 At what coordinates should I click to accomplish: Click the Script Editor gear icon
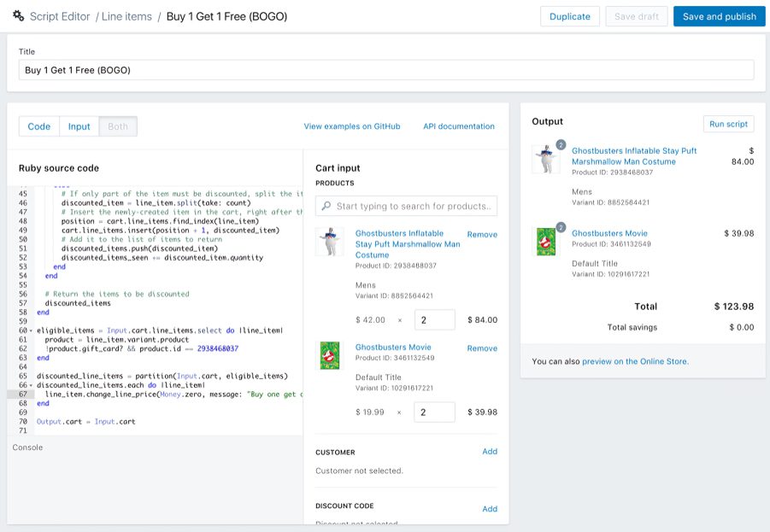click(x=18, y=16)
